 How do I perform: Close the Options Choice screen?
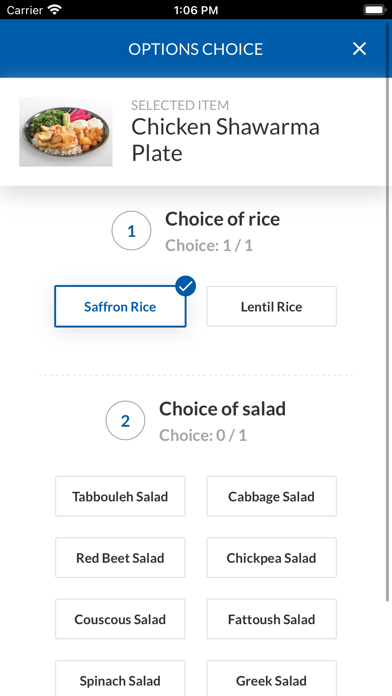359,48
